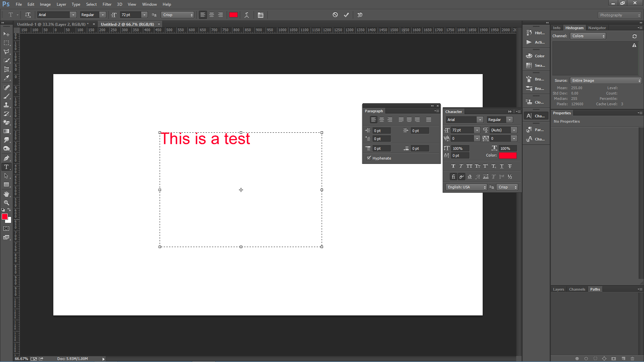Select the Horizontal Type tool
The height and width of the screenshot is (362, 644).
click(6, 167)
